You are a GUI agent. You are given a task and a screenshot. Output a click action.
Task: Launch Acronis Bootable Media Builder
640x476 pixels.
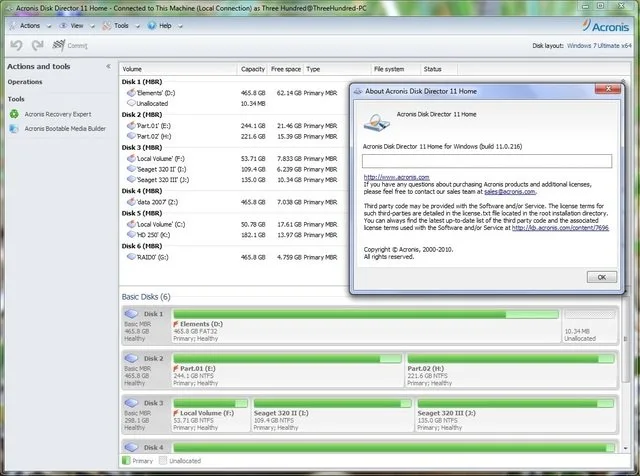coord(65,129)
